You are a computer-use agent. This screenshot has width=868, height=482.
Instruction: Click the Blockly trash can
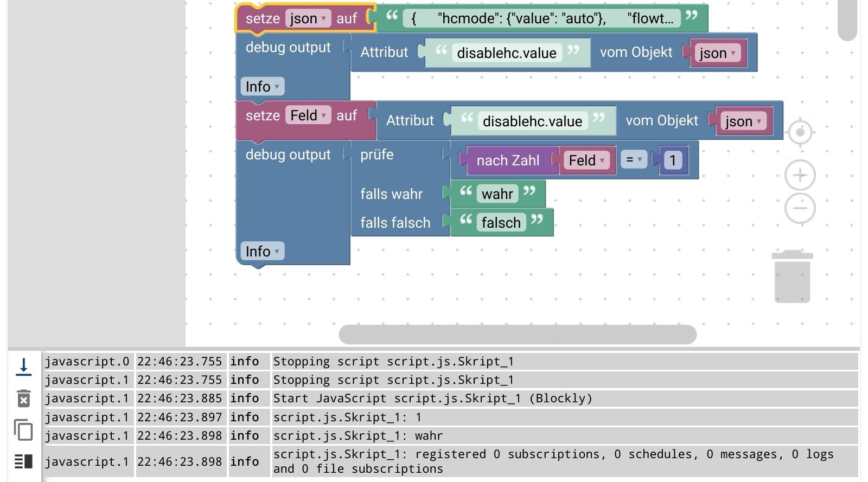[x=792, y=277]
